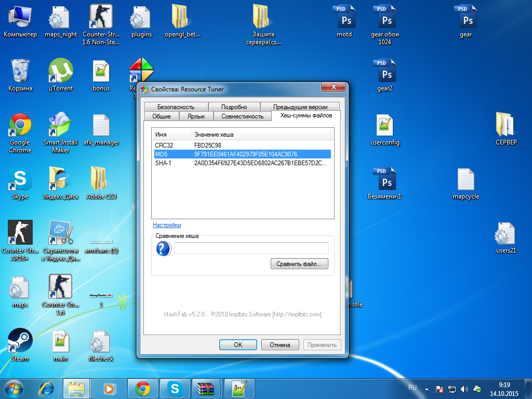Launch Counter-Strike AR18+ shortcut
The height and width of the screenshot is (399, 532).
(20, 241)
